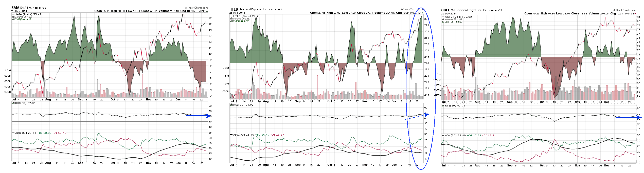Image resolution: width=644 pixels, height=173 pixels.
Task: Click 'Close 78.83' on the ODFL chart
Action: coord(579,14)
